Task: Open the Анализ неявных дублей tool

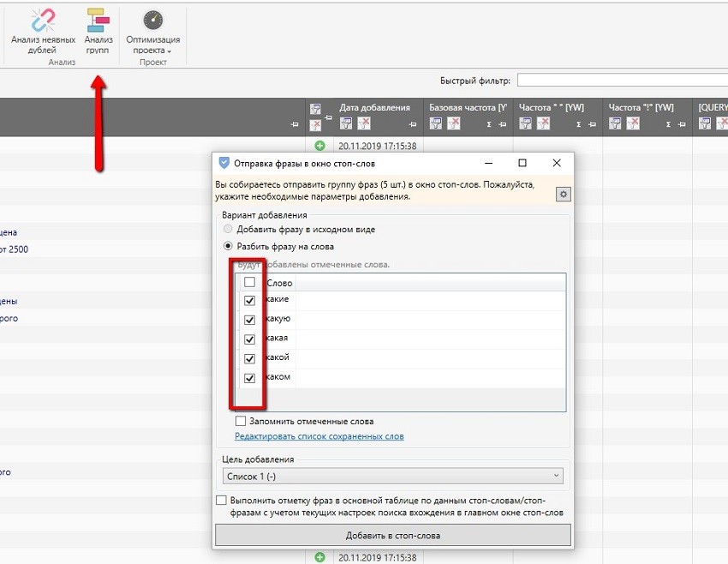Action: pos(43,32)
